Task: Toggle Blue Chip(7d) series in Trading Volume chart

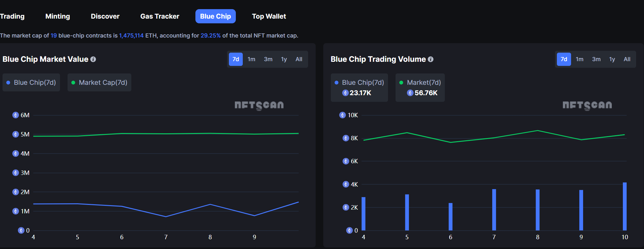Action: (359, 83)
